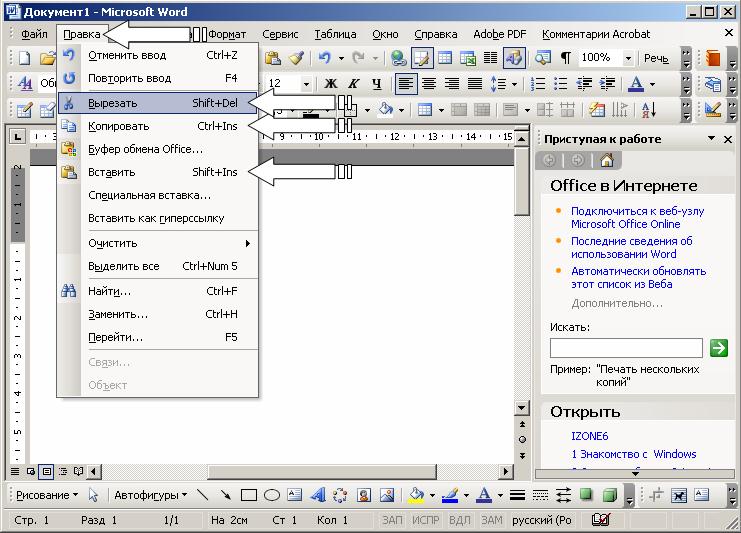Open the Рисование drawing menu
The height and width of the screenshot is (533, 741).
[x=46, y=495]
